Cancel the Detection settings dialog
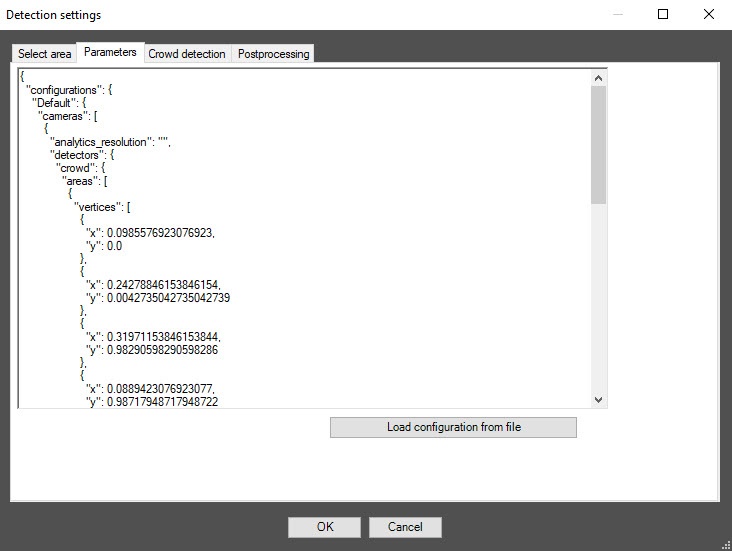 click(405, 527)
